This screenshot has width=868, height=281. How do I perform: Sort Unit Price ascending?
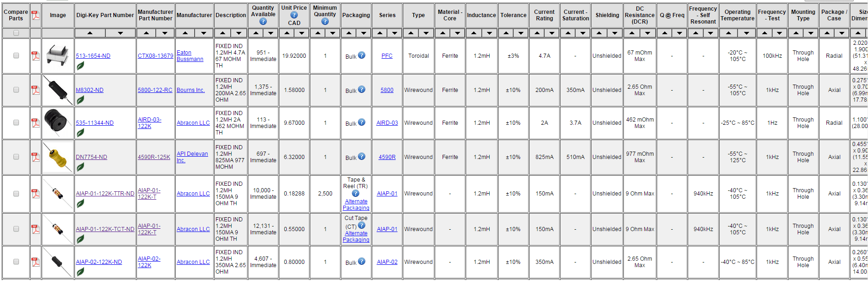(287, 33)
